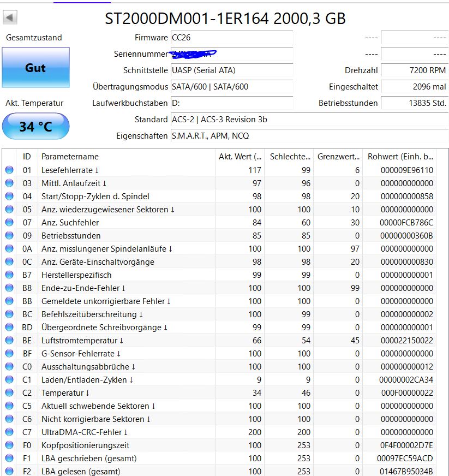The width and height of the screenshot is (449, 476).
Task: Click status orb for LBA geschrieben (gesamt)
Action: pyautogui.click(x=9, y=458)
